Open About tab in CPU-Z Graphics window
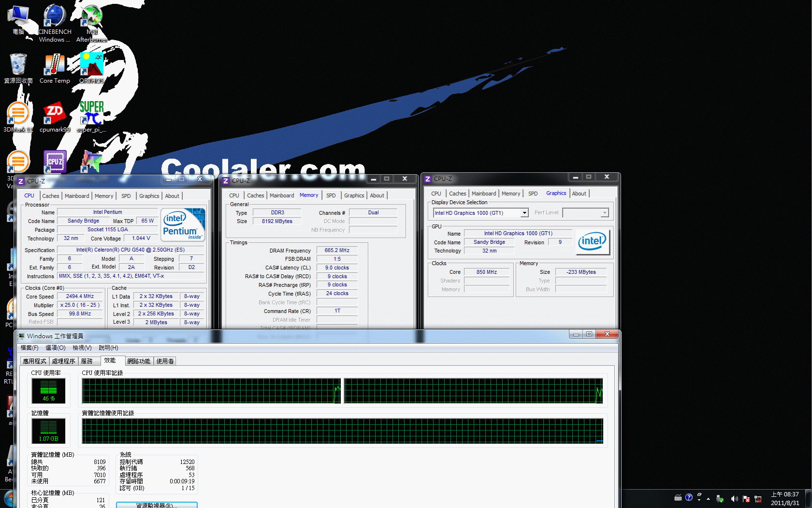The height and width of the screenshot is (508, 812). click(x=579, y=194)
